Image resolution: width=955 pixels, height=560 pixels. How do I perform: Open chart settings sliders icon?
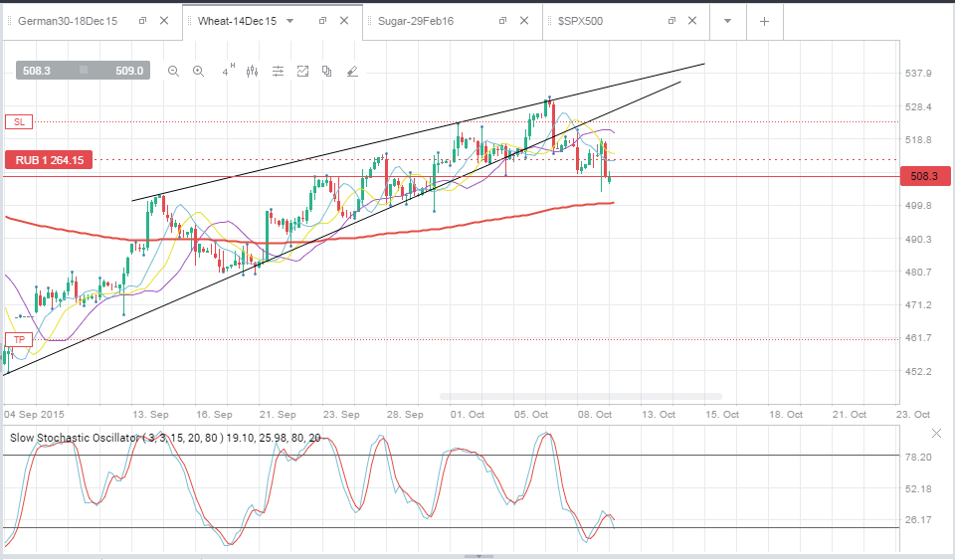click(278, 72)
